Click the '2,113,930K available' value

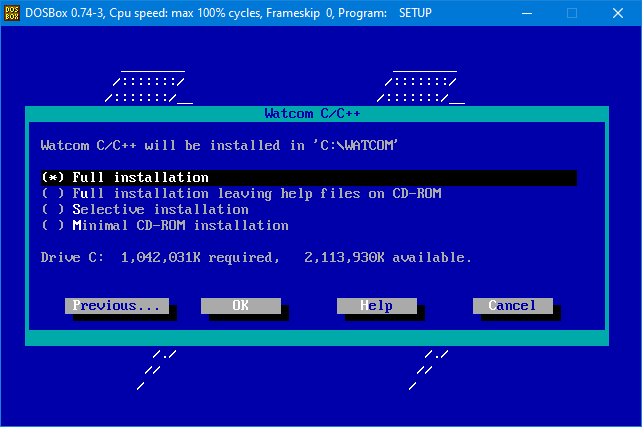388,258
